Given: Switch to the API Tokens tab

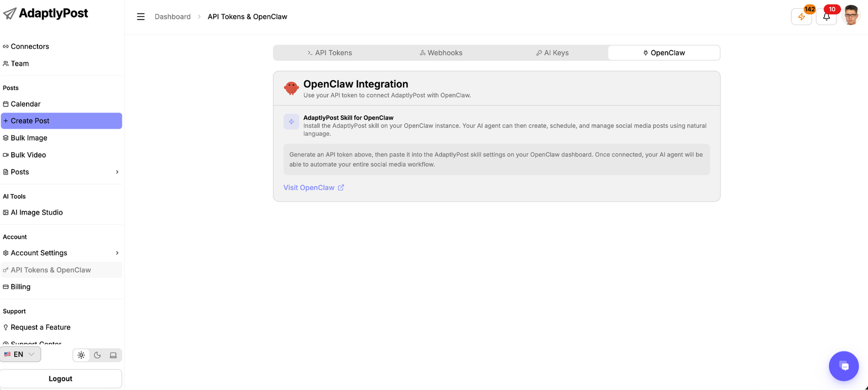Looking at the screenshot, I should (x=329, y=53).
